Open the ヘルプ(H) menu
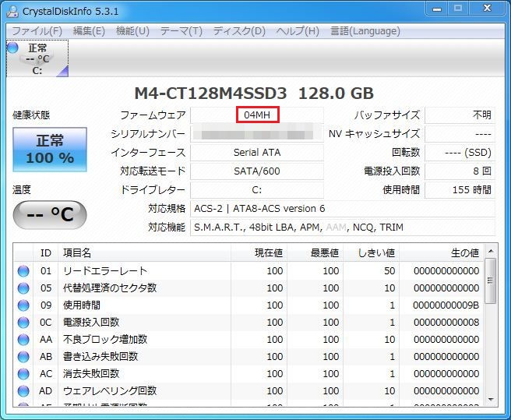The height and width of the screenshot is (420, 511). [298, 31]
